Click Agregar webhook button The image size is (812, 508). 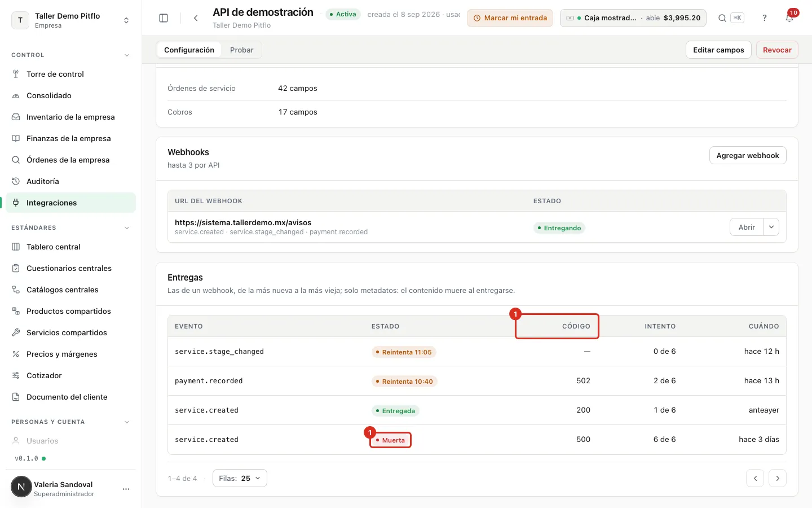(x=748, y=155)
